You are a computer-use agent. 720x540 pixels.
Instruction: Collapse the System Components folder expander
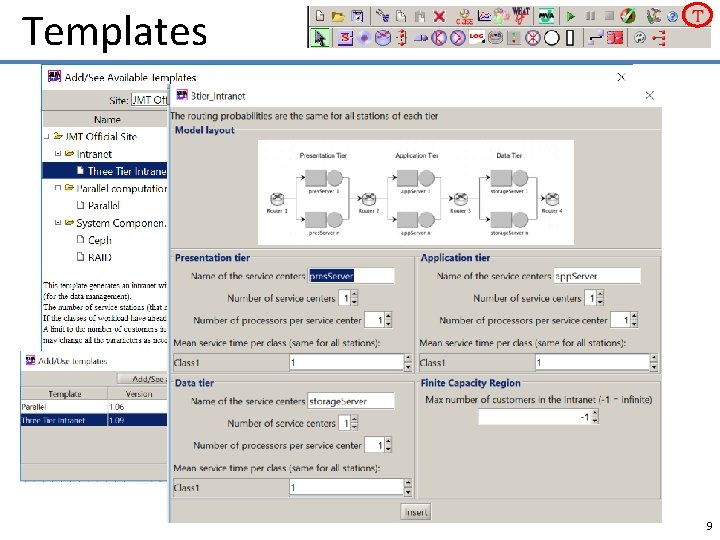click(58, 223)
